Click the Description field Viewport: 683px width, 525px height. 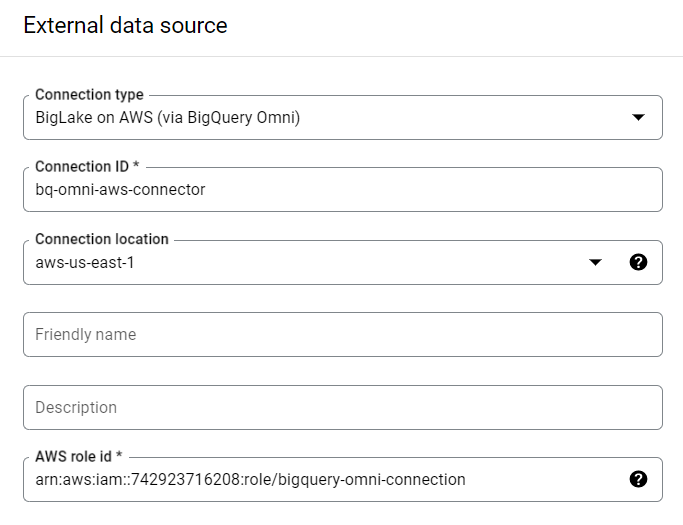click(343, 407)
